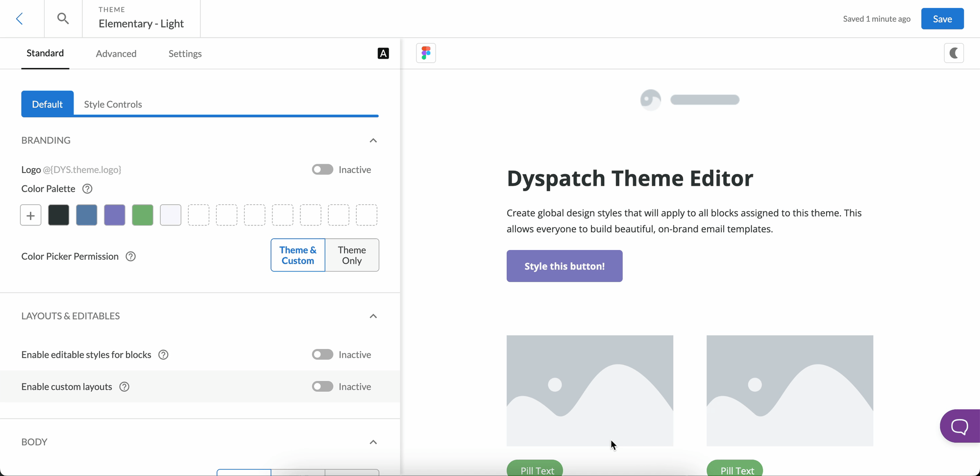Open the search icon
The height and width of the screenshot is (476, 980).
click(x=62, y=18)
